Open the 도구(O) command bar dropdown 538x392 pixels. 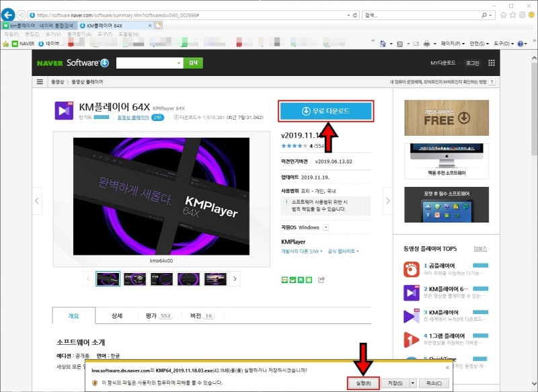pyautogui.click(x=503, y=44)
